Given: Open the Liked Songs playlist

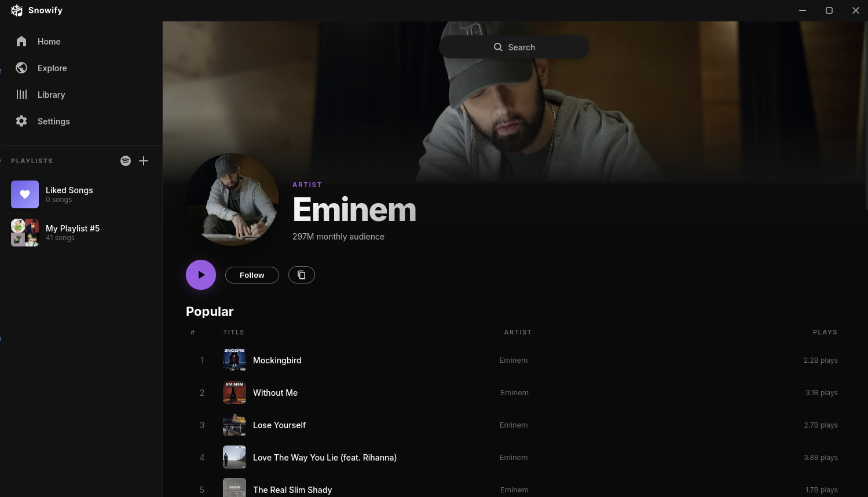Looking at the screenshot, I should pos(81,194).
